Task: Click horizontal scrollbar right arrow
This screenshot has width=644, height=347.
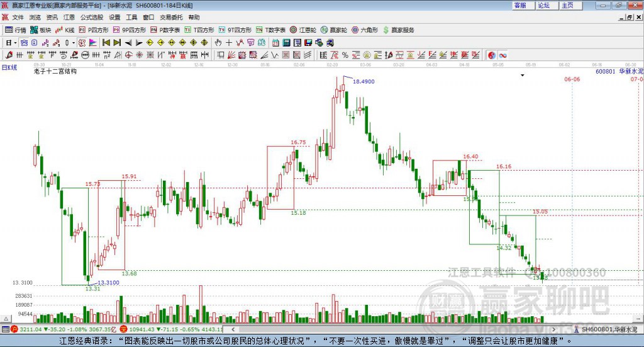Action: click(x=553, y=329)
